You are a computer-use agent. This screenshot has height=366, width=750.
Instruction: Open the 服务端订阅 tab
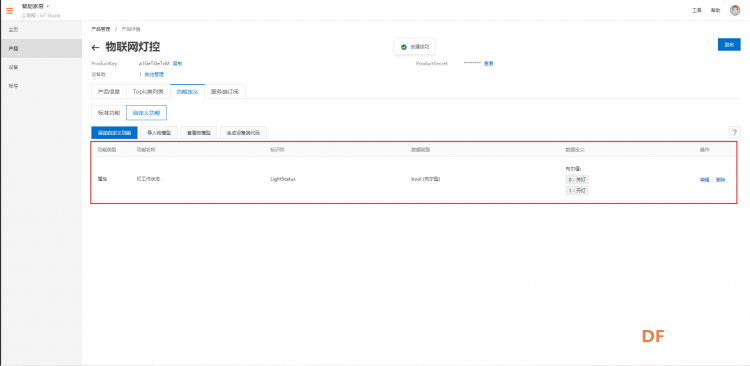(x=225, y=91)
